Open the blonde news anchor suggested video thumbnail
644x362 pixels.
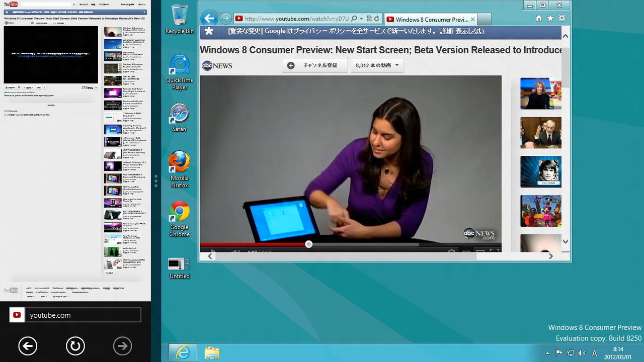(x=541, y=94)
